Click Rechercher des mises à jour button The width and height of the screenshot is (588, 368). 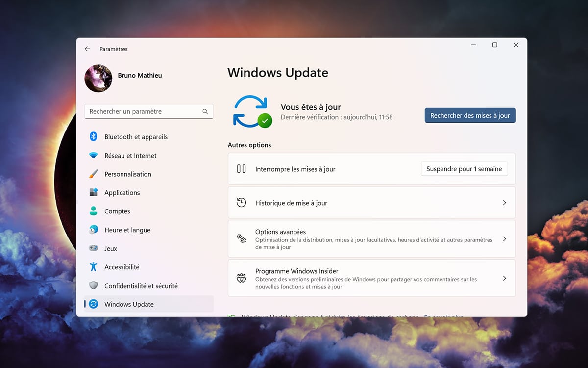(470, 115)
